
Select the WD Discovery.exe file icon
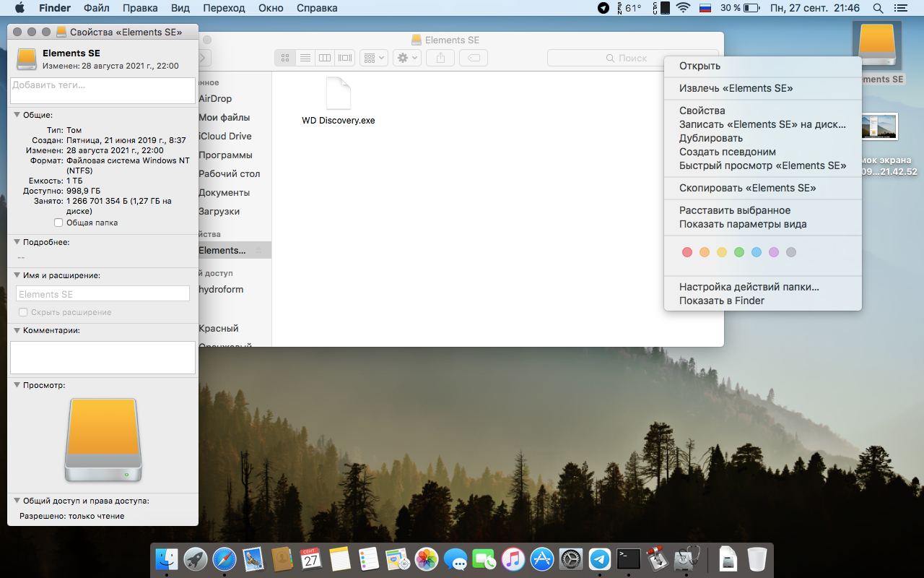click(339, 93)
